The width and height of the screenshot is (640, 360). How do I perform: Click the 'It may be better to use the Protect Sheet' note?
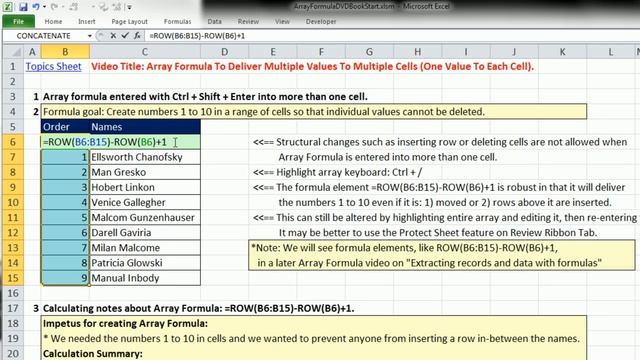click(x=438, y=233)
